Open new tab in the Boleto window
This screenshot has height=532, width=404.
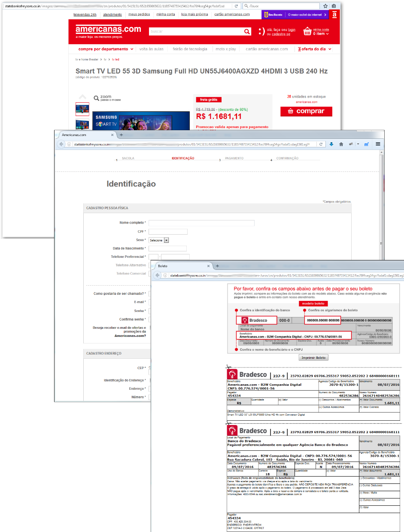click(218, 266)
